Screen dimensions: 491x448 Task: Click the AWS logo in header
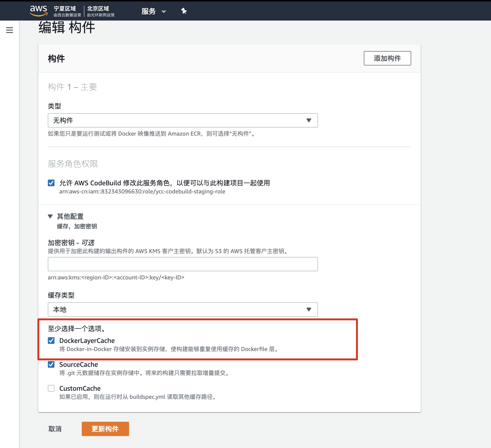(x=38, y=11)
